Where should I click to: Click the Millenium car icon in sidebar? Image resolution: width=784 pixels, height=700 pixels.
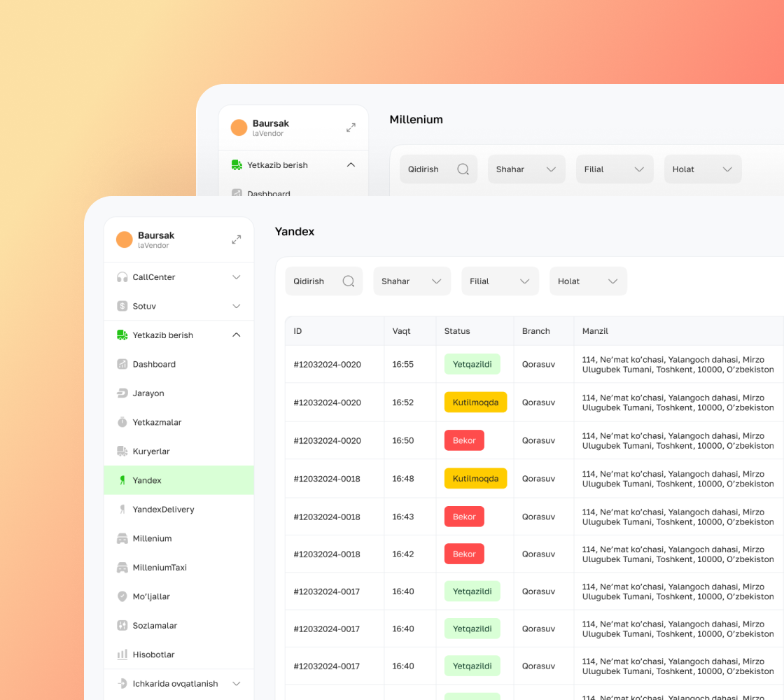[x=122, y=538]
